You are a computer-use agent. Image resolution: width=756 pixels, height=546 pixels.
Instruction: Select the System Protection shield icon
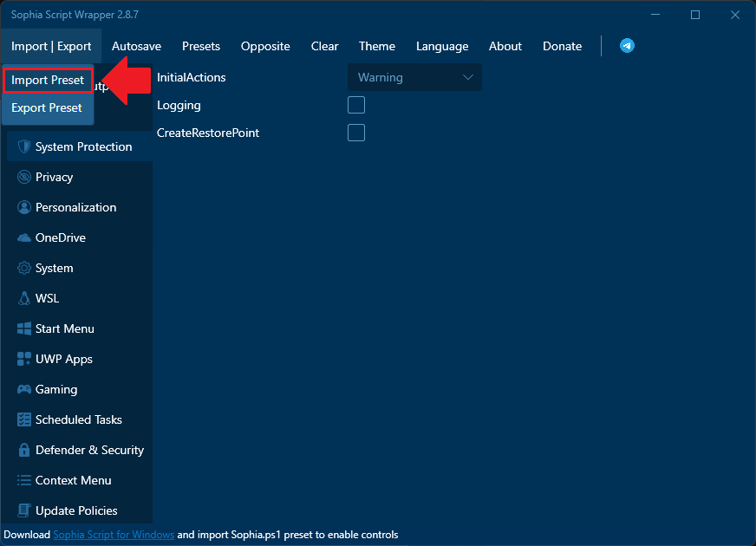click(24, 146)
